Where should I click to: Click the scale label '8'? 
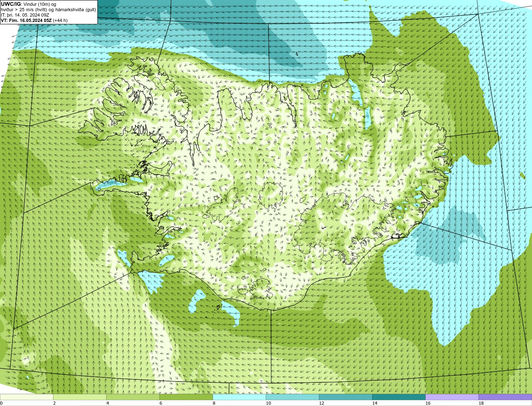click(214, 403)
